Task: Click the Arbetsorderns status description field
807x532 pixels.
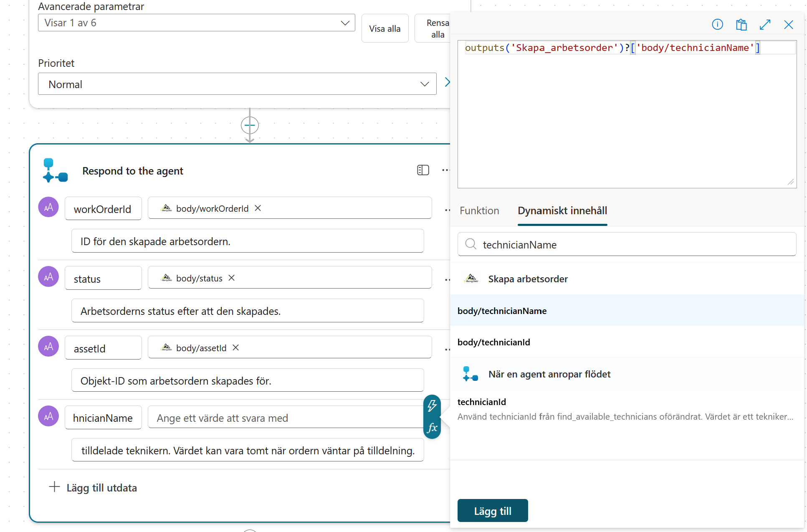Action: point(248,311)
